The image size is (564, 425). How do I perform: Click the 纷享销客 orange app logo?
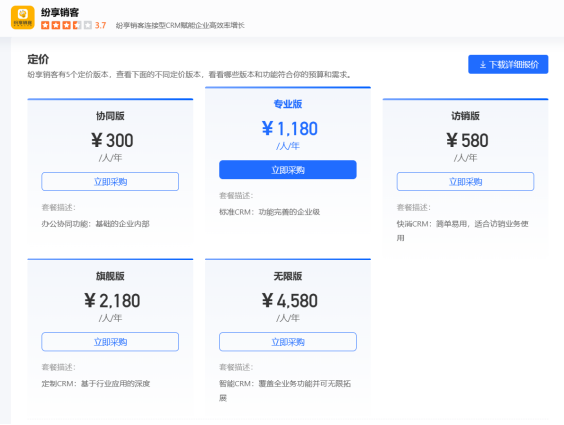pyautogui.click(x=23, y=17)
